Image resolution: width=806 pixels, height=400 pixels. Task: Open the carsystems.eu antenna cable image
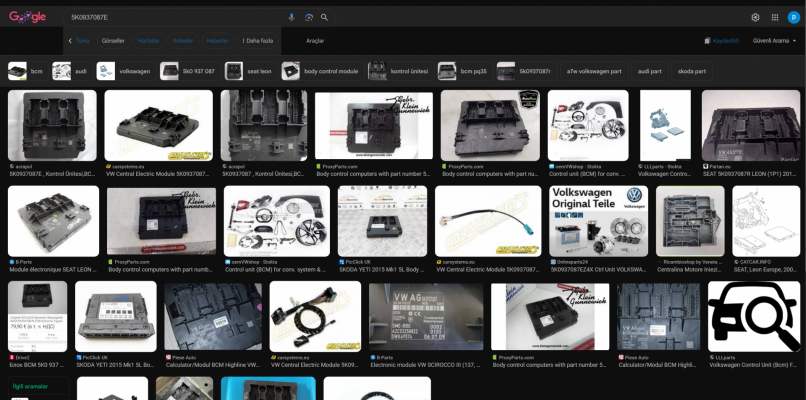tap(488, 221)
